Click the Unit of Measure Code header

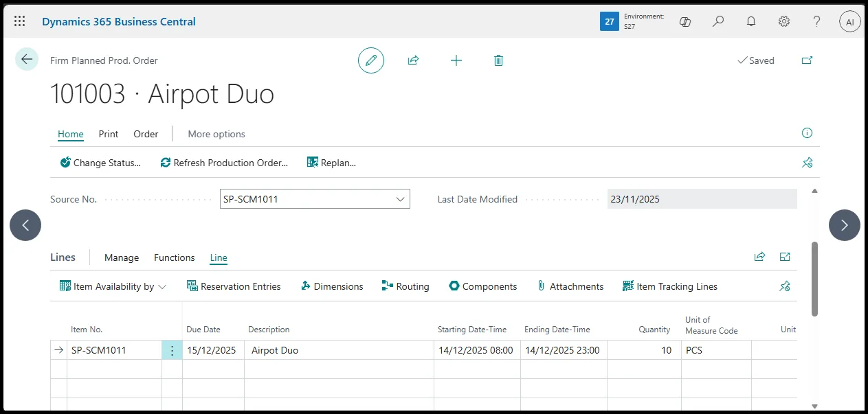point(711,325)
